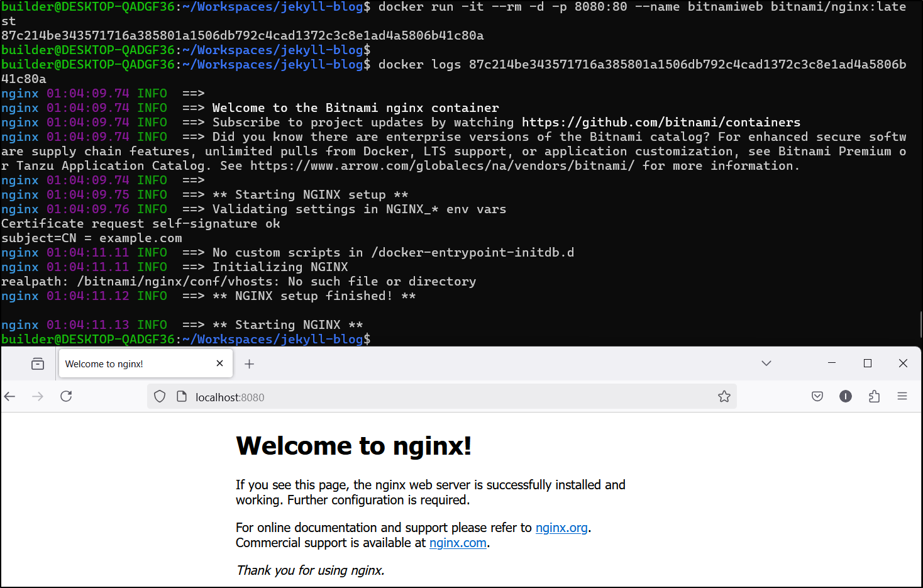This screenshot has height=588, width=923.
Task: Reload the localhost:8080 page
Action: 66,396
